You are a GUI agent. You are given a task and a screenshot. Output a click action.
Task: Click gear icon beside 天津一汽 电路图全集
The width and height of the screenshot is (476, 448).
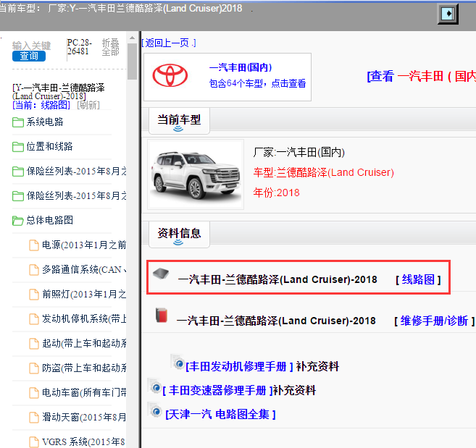pos(154,410)
